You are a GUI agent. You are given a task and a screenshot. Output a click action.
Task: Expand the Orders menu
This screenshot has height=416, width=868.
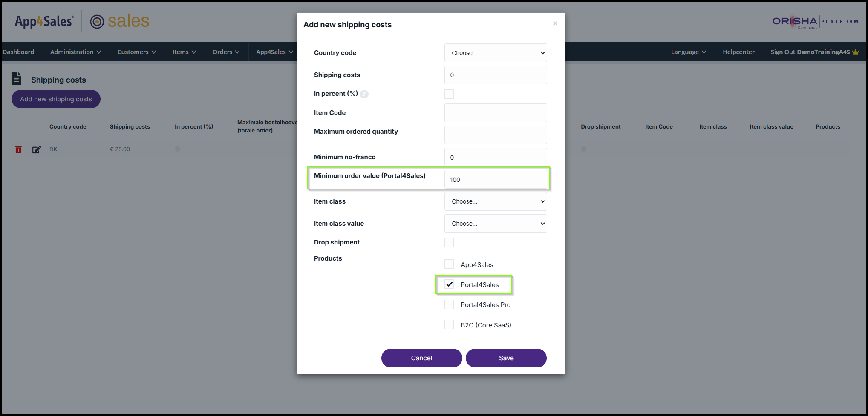(226, 52)
